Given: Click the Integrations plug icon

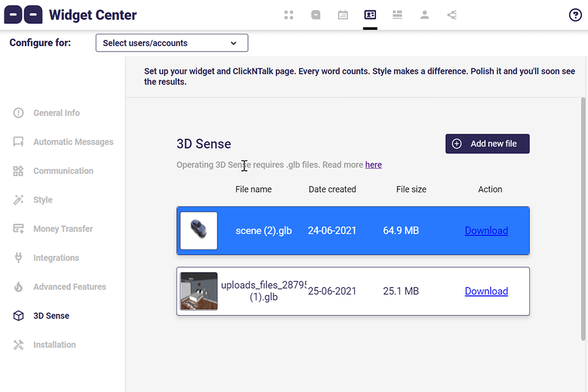Looking at the screenshot, I should 18,258.
